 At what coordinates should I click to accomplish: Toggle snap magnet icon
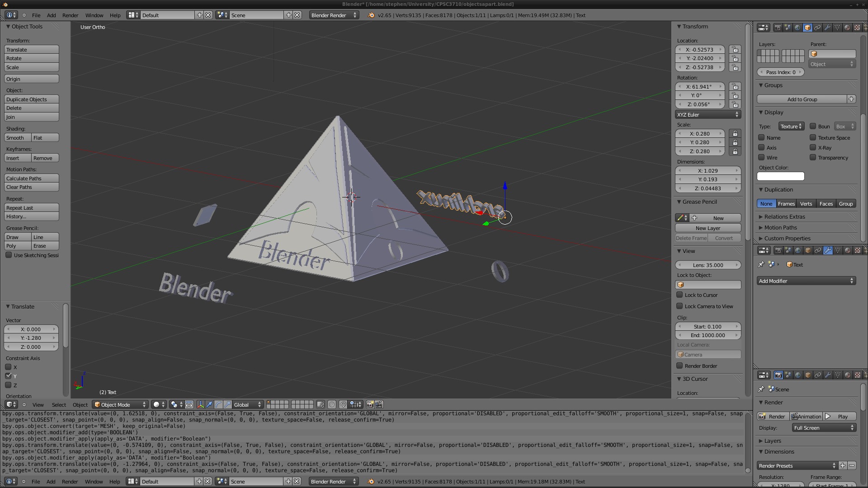tap(343, 404)
